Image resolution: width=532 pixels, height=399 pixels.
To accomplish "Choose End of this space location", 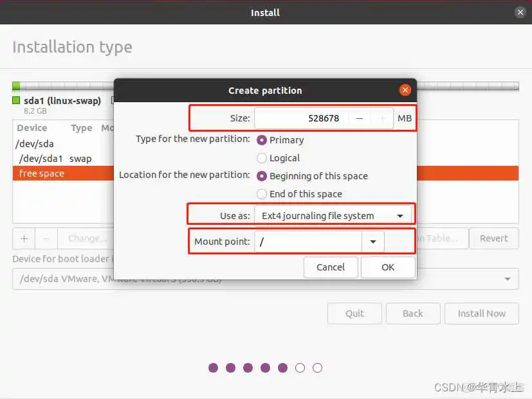I will point(262,194).
